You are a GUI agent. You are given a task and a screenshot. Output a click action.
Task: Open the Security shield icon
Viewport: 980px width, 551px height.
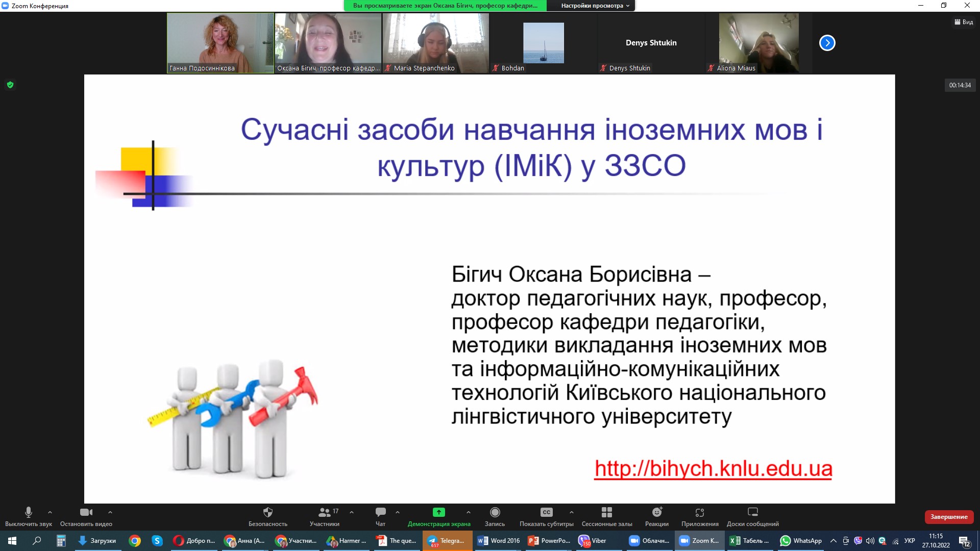point(267,512)
